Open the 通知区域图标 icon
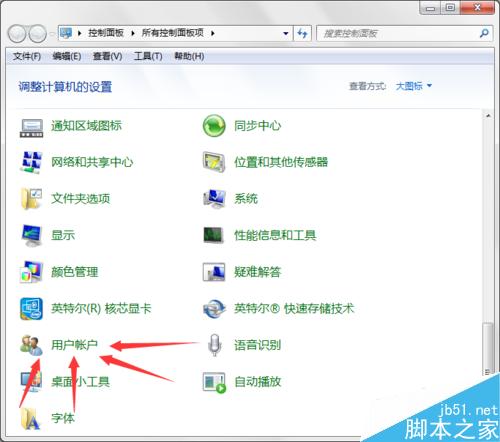 click(x=31, y=127)
